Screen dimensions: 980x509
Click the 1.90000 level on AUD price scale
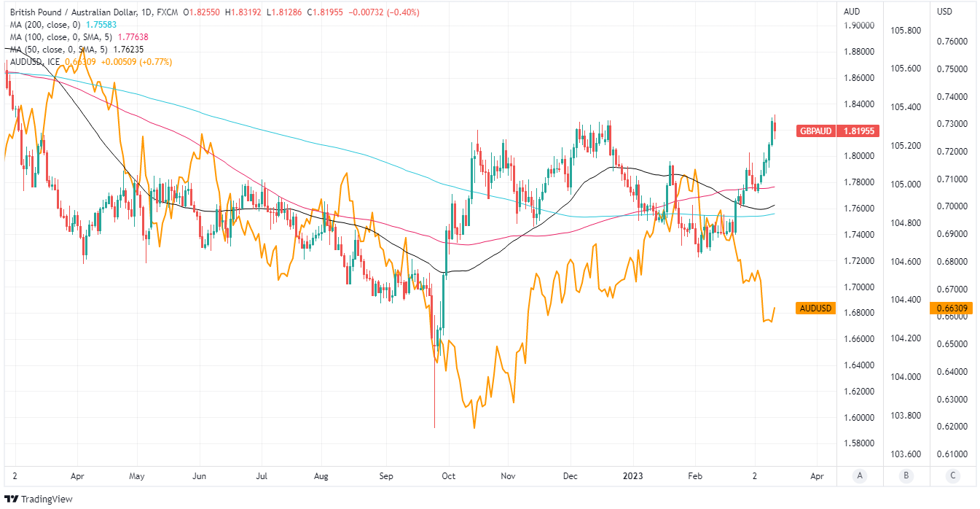tap(858, 26)
